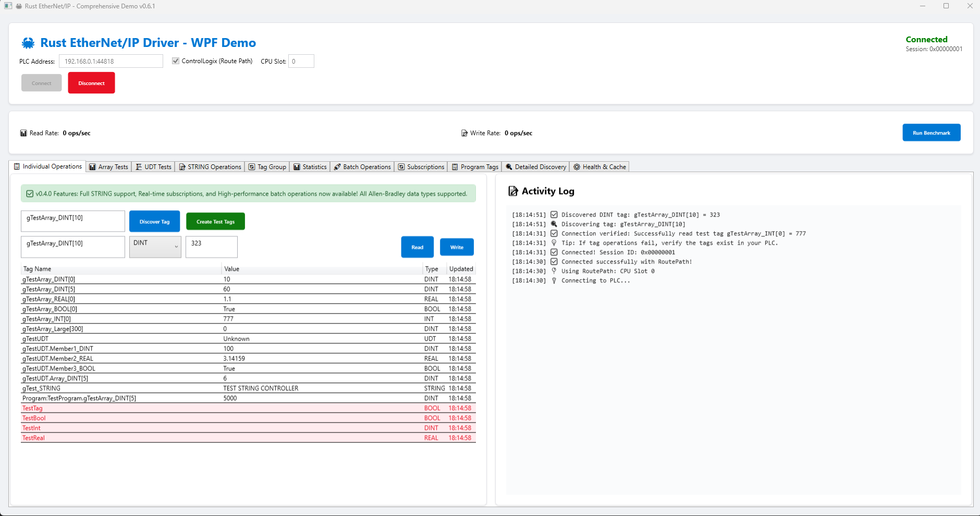Click the Write Rate pencil icon
This screenshot has width=980, height=516.
464,133
